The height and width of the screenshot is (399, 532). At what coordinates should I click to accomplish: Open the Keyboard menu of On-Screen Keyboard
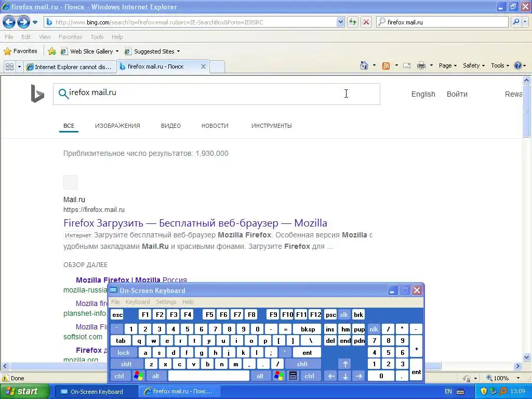click(x=137, y=302)
